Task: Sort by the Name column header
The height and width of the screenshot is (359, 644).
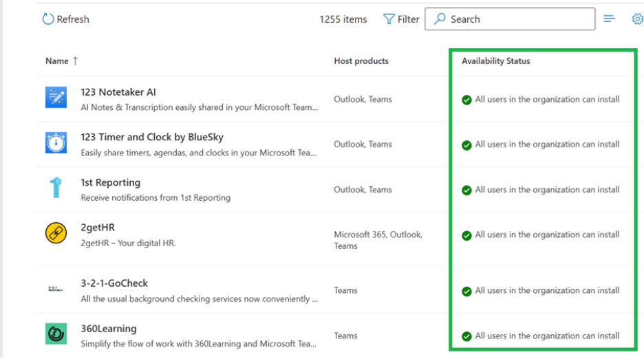Action: click(x=57, y=61)
